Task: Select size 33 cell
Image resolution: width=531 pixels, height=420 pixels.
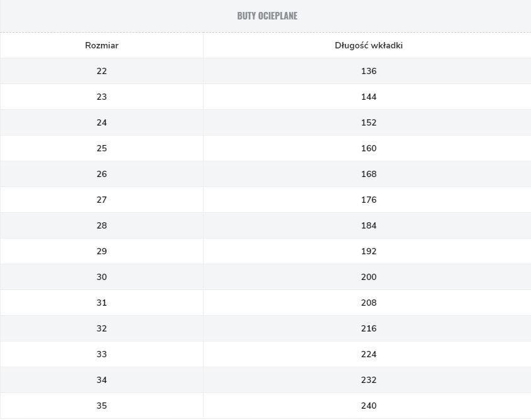Action: pos(102,354)
